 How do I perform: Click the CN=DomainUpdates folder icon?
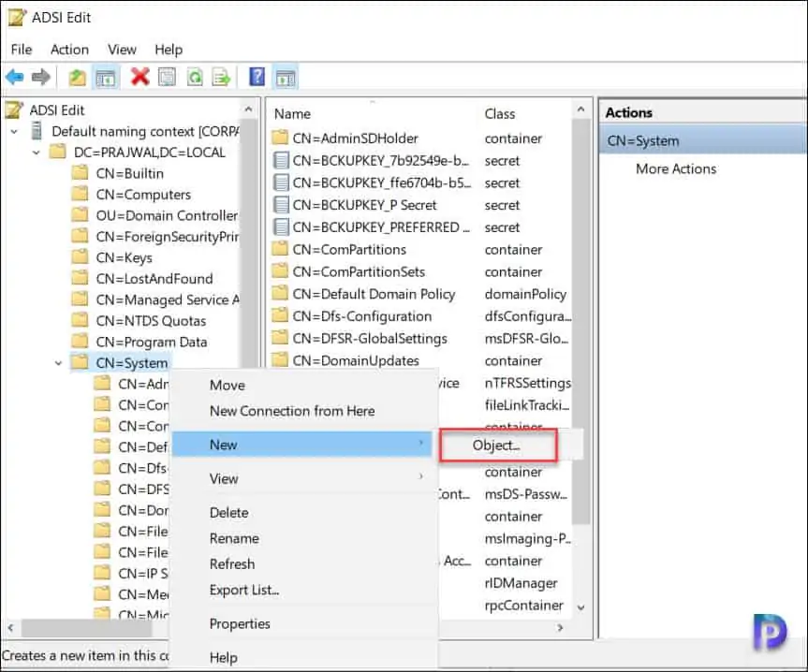click(x=280, y=359)
